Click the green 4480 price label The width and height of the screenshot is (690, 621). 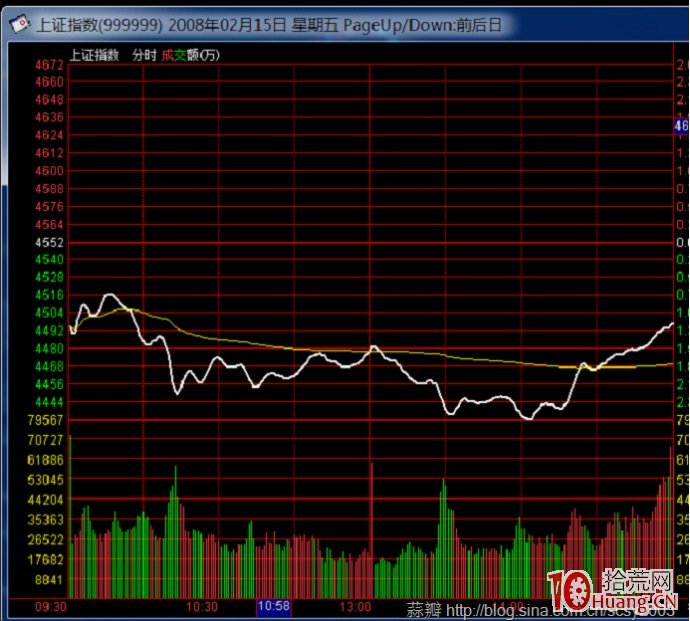(x=49, y=349)
